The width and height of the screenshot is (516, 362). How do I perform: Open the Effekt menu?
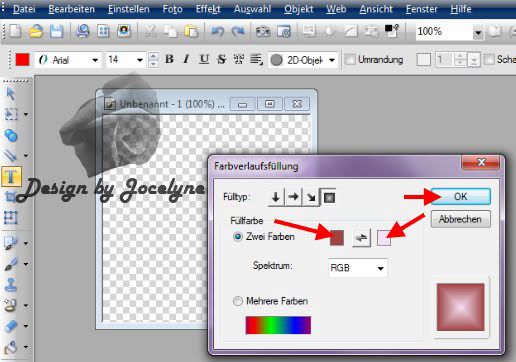coord(208,9)
